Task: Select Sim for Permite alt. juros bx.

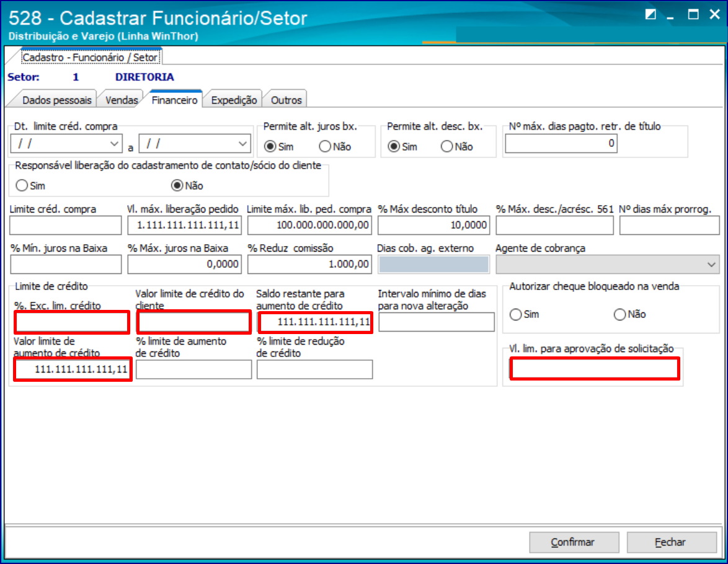Action: (x=270, y=147)
